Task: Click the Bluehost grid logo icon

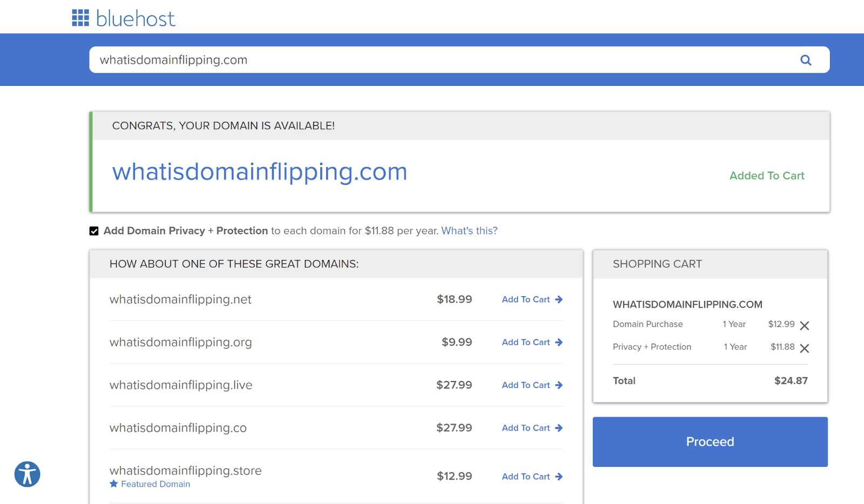Action: click(79, 17)
